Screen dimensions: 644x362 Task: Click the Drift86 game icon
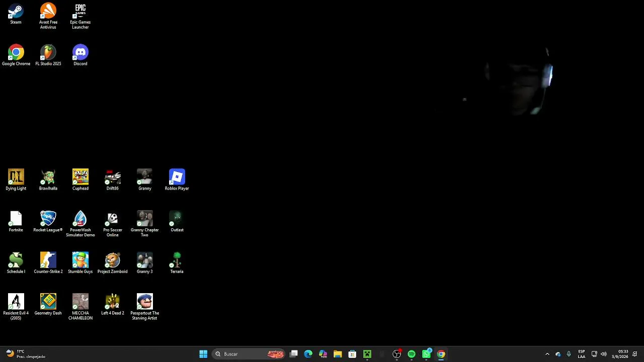click(113, 180)
